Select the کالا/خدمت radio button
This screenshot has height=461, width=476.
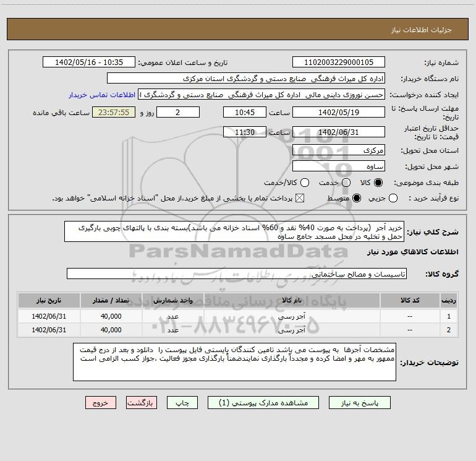click(305, 183)
